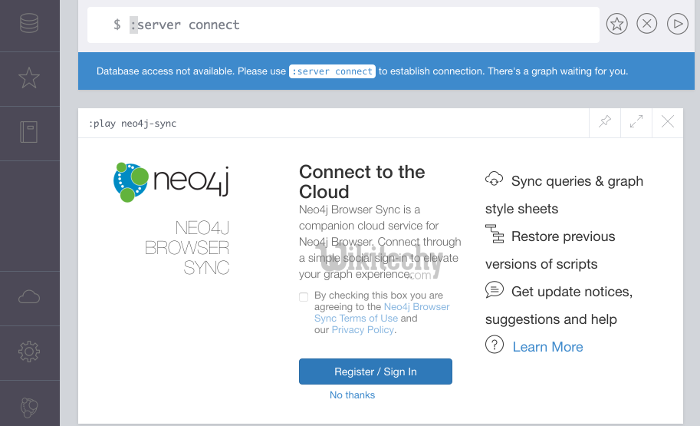The height and width of the screenshot is (426, 700).
Task: Click the :server connect command in banner
Action: tap(332, 71)
